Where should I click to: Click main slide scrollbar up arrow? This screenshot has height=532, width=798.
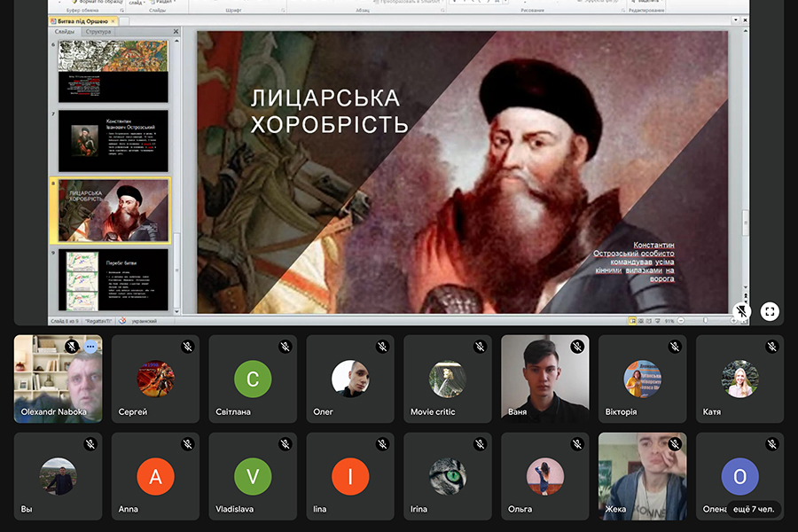(x=745, y=31)
